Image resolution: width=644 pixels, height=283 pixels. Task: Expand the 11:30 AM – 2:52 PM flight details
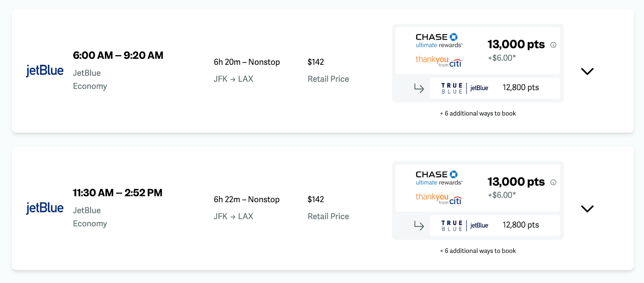pos(587,209)
